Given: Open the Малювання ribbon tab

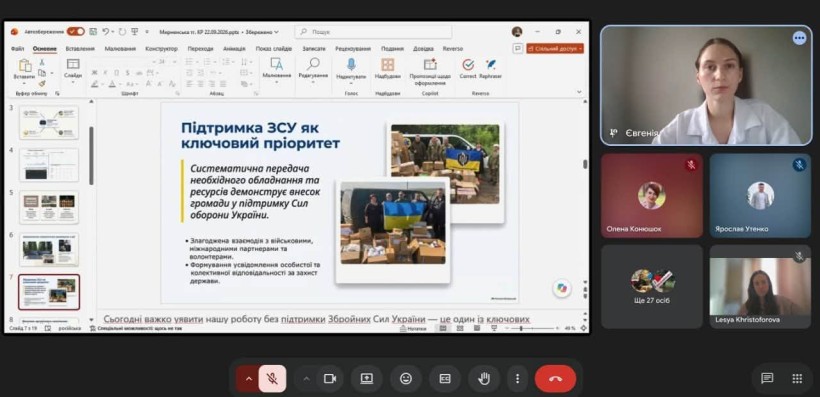Looking at the screenshot, I should pyautogui.click(x=120, y=49).
